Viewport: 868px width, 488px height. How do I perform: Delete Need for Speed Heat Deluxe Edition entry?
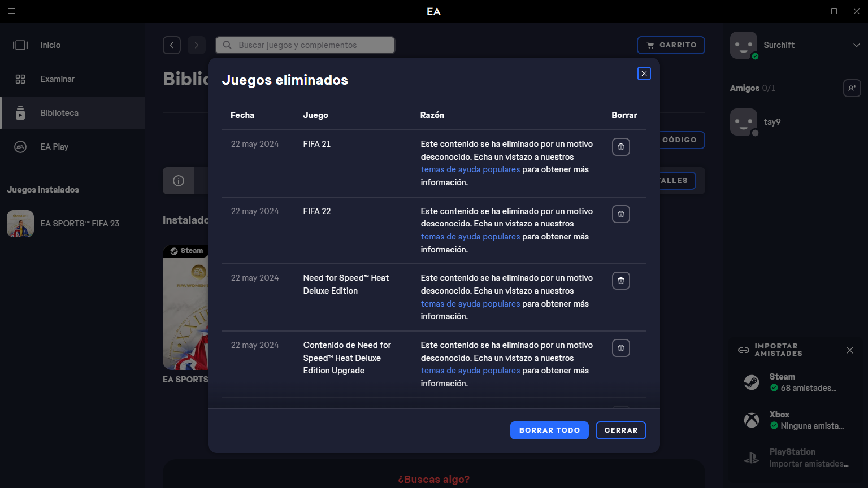(621, 281)
